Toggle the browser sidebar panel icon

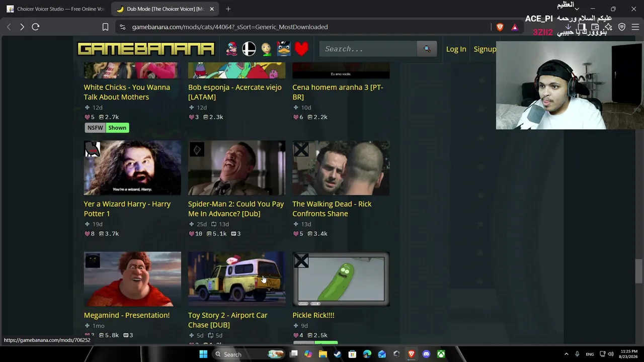[582, 27]
